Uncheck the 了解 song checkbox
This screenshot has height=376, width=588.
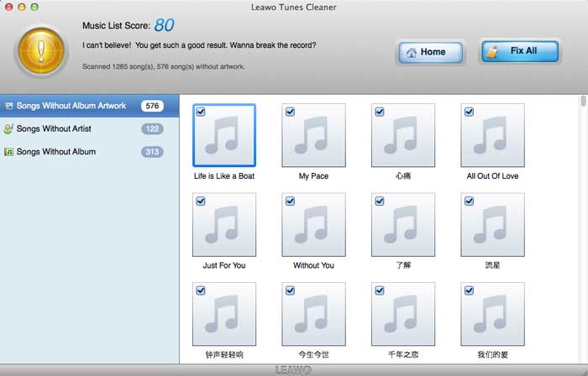pos(380,201)
